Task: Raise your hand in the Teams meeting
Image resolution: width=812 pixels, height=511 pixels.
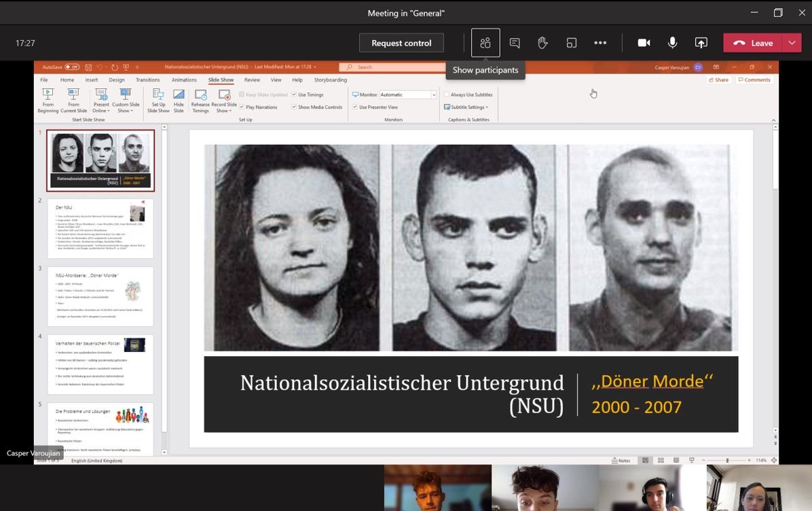Action: coord(542,43)
